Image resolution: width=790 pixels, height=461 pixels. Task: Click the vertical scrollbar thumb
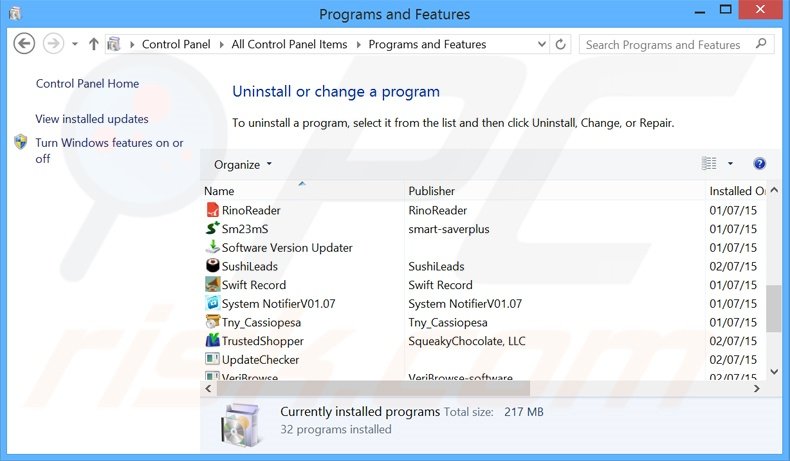(x=773, y=308)
